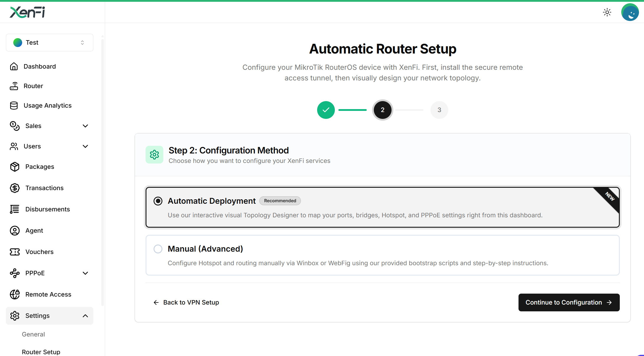Click the Packages box icon
Screen dimensions: 644x356
pyautogui.click(x=14, y=167)
